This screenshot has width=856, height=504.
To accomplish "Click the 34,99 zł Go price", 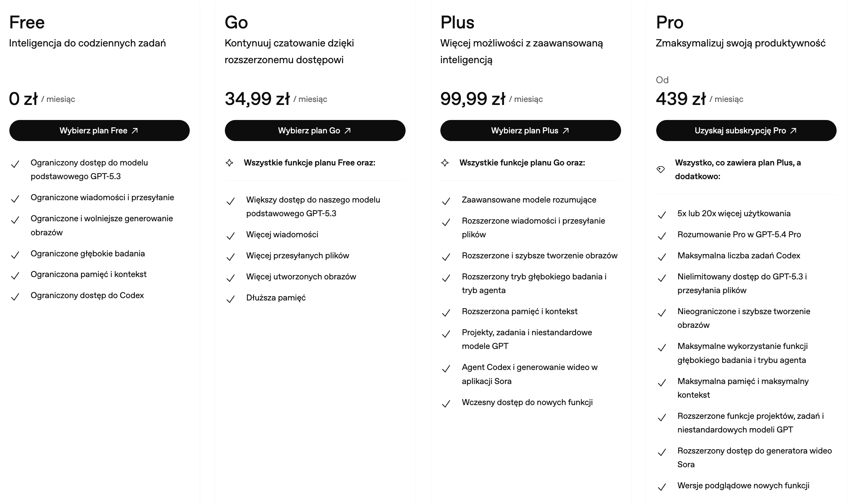I will pos(257,99).
